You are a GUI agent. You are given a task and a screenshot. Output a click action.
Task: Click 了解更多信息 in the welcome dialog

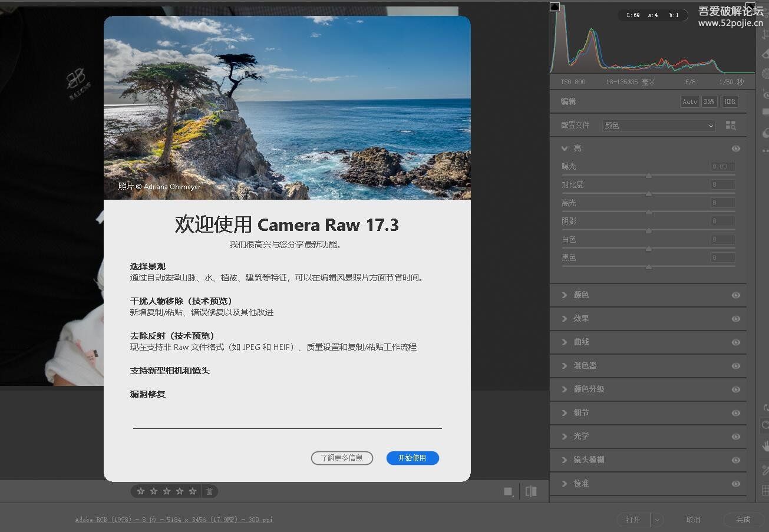[x=342, y=458]
